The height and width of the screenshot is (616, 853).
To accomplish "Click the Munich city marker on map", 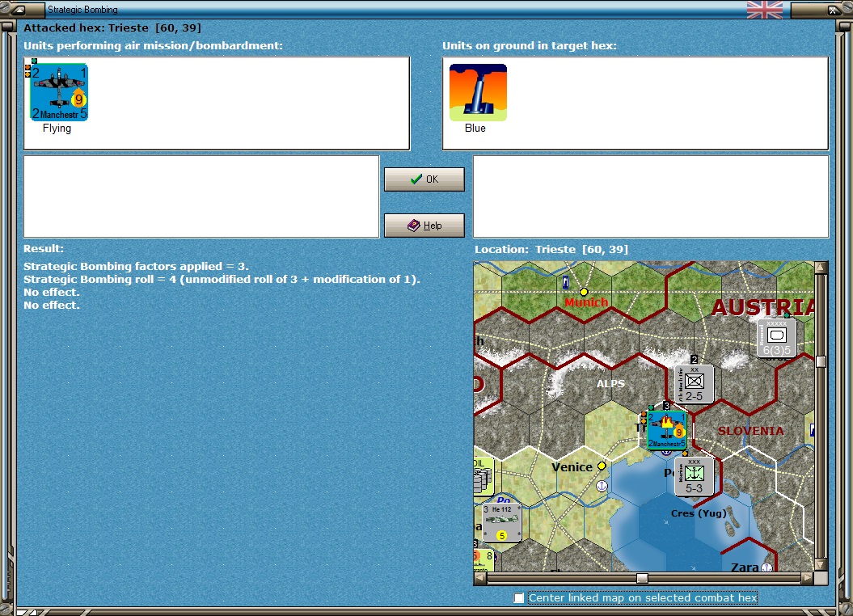I will click(584, 292).
